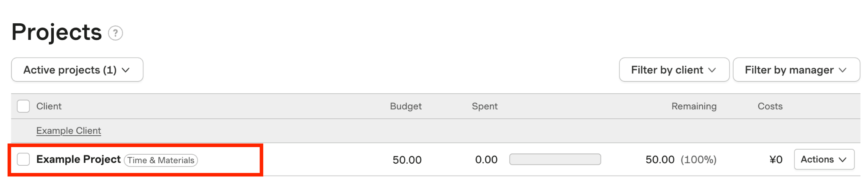Screen dimensions: 868x195
Task: Click the Projects page heading
Action: click(57, 32)
